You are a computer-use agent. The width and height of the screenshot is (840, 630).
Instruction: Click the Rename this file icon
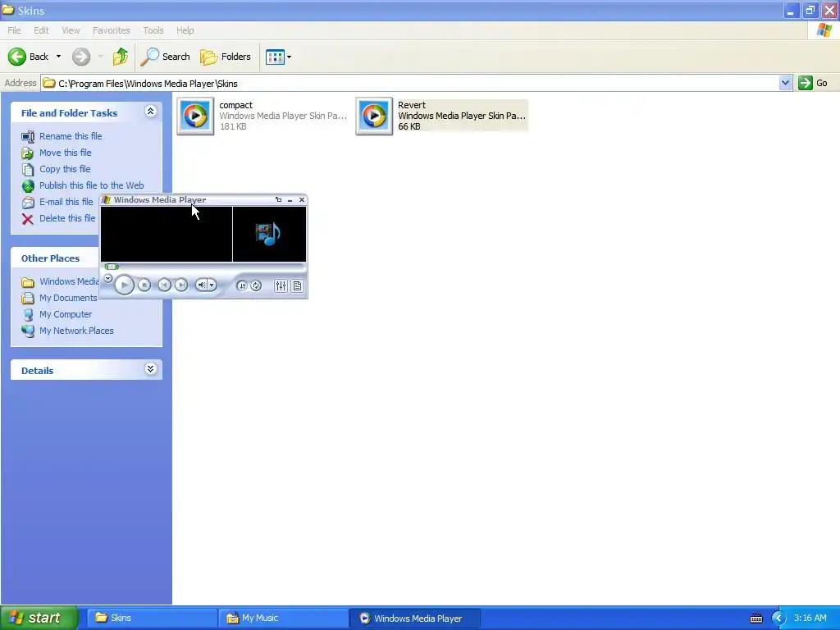27,137
